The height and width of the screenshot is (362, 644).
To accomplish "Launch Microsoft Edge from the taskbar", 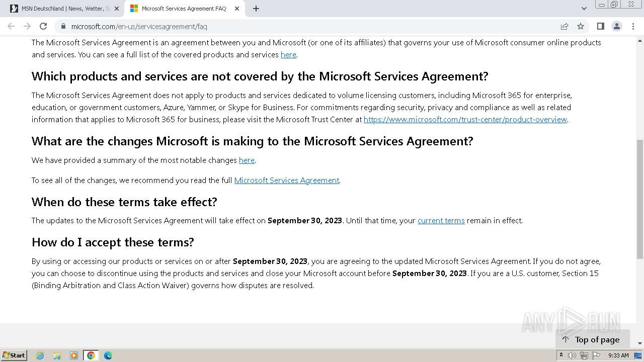I will click(108, 355).
